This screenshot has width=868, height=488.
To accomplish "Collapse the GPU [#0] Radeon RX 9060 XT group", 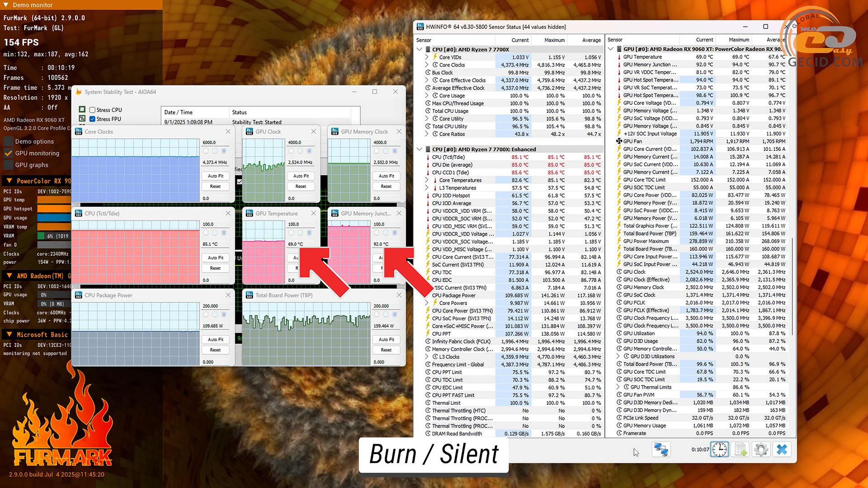I will tap(611, 49).
